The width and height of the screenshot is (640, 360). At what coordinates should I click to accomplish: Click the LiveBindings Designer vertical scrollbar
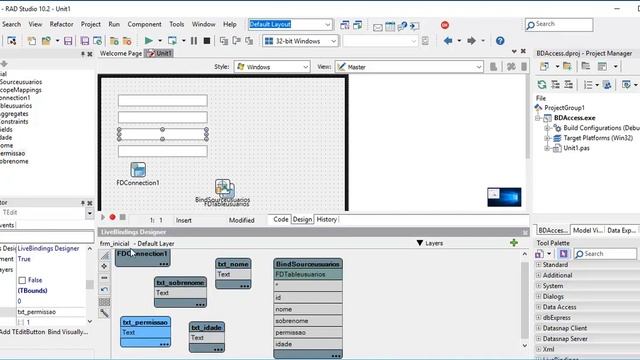click(525, 300)
